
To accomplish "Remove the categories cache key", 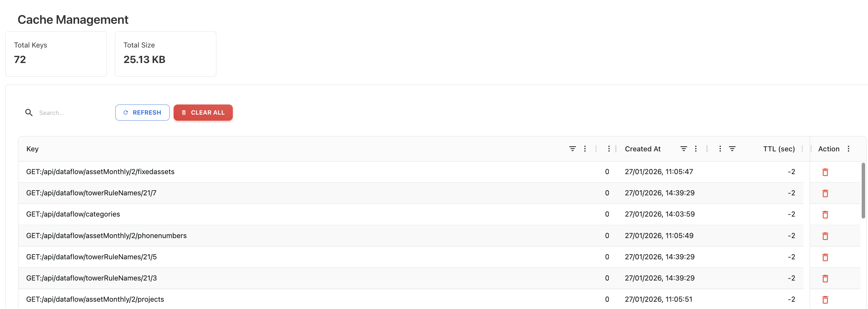I will pyautogui.click(x=825, y=214).
